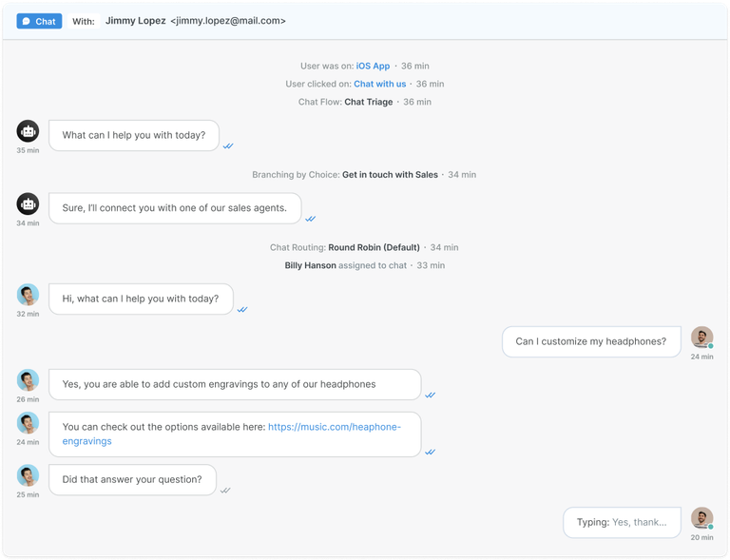
Task: Click the agent avatar next to the custom engravings message
Action: coord(28,380)
